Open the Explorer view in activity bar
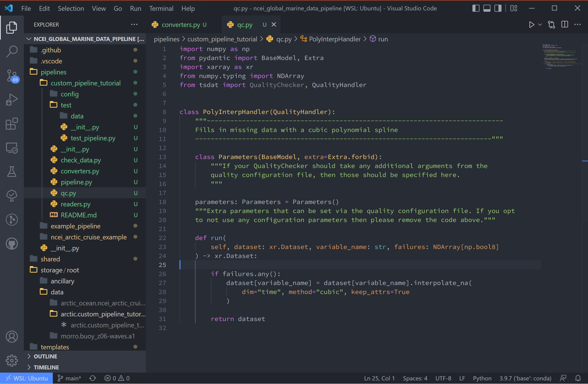 [12, 27]
